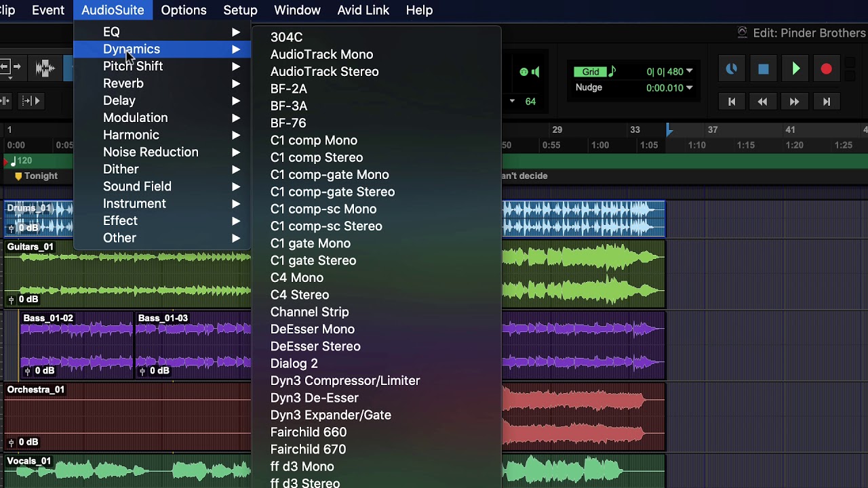Image resolution: width=868 pixels, height=488 pixels.
Task: Expand the Effect submenu
Action: (162, 221)
